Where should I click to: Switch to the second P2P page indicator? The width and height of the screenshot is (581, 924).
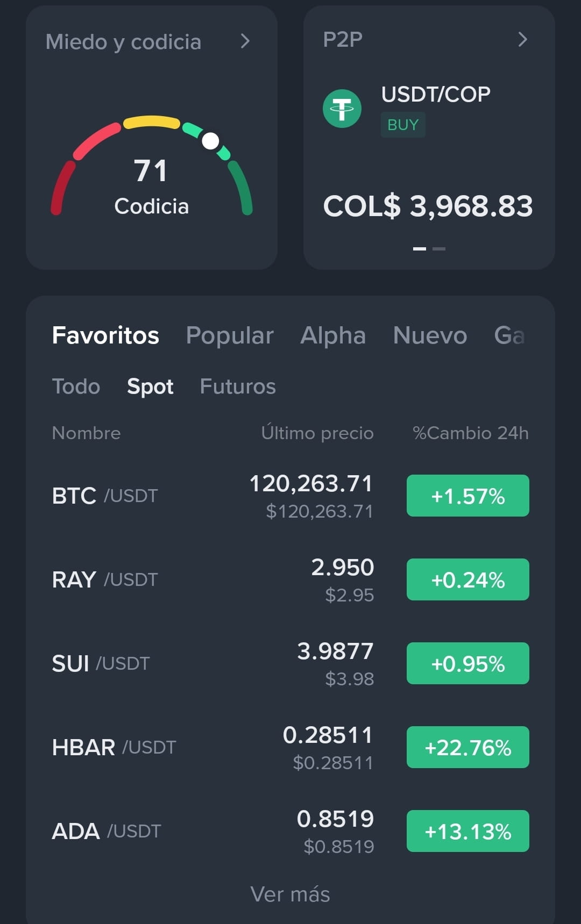(439, 249)
